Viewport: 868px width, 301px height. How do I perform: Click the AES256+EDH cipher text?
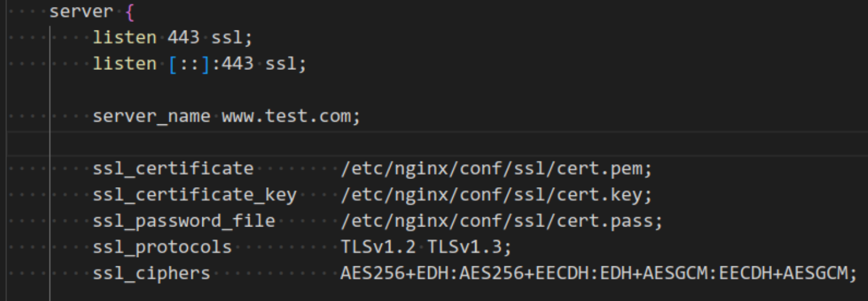(394, 273)
